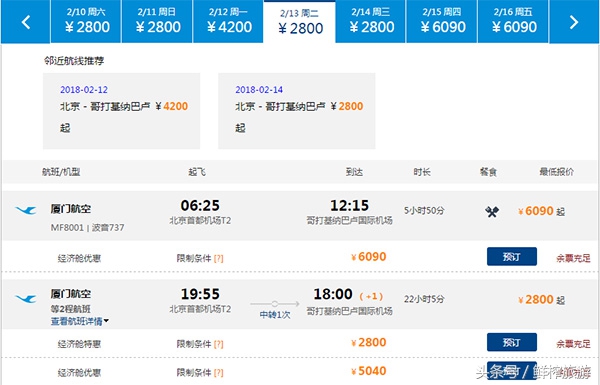Open nearby route card for 2018-02-12
This screenshot has height=385, width=600.
(121, 111)
